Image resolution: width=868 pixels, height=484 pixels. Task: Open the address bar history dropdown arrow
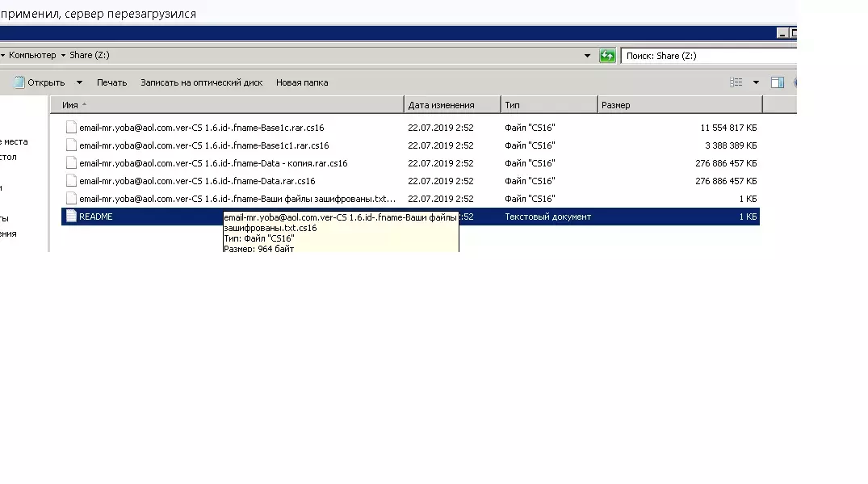tap(587, 56)
